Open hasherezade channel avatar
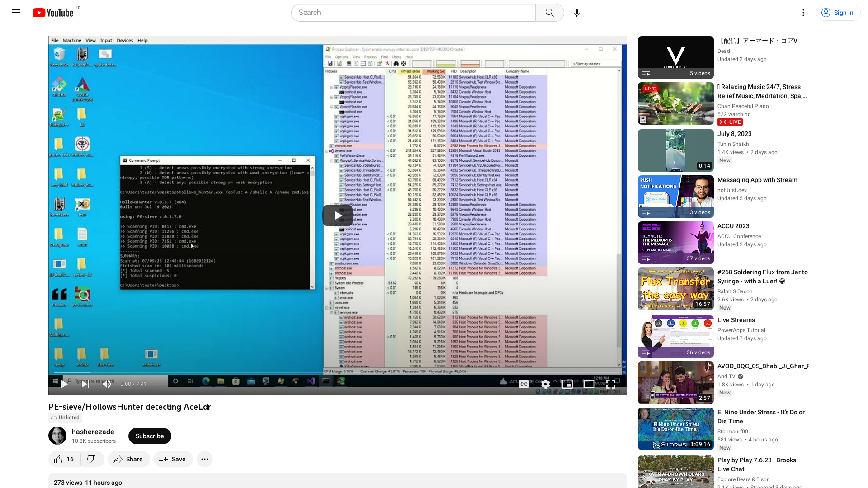Viewport: 868px width, 488px height. [x=57, y=436]
